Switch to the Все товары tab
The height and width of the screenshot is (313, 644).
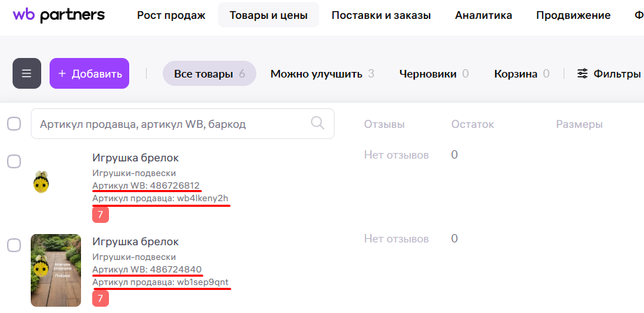209,73
